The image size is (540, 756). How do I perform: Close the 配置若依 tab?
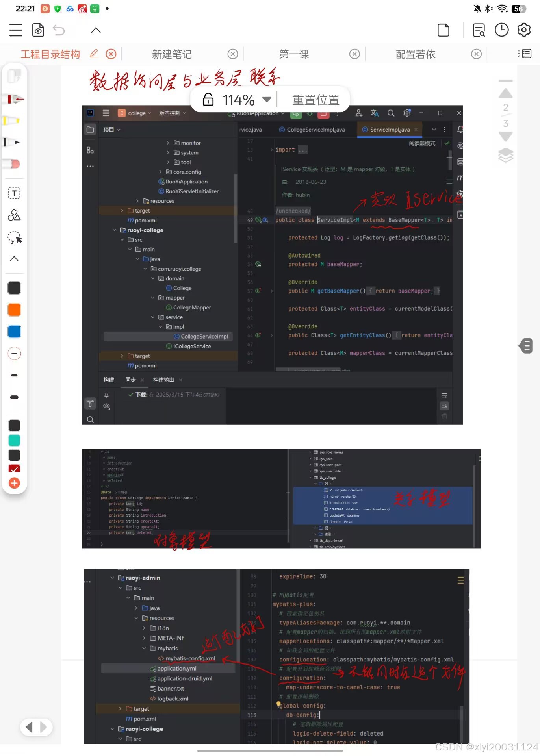pyautogui.click(x=477, y=54)
